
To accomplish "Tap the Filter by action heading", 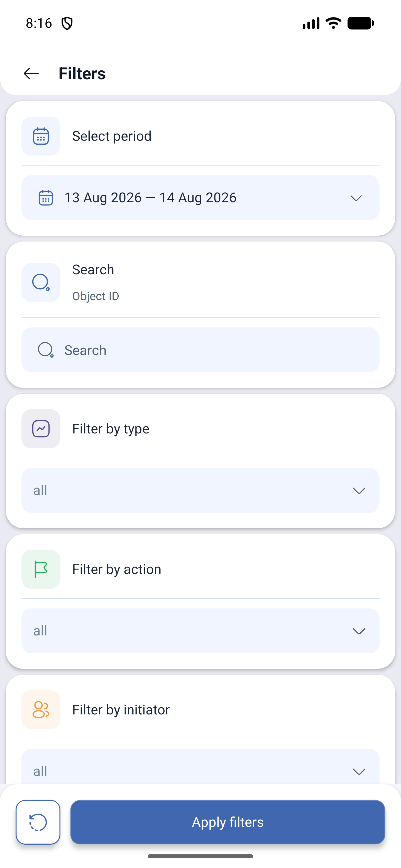I will coord(117,569).
